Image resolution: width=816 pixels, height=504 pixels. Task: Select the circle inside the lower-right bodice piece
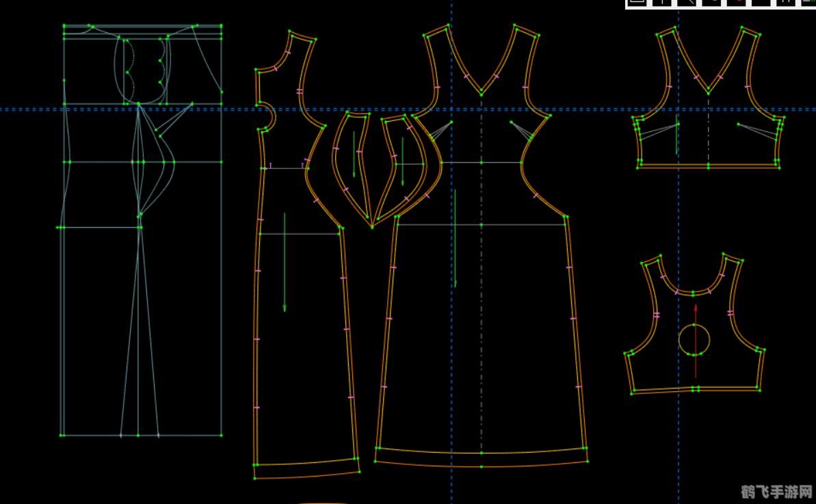coord(694,339)
